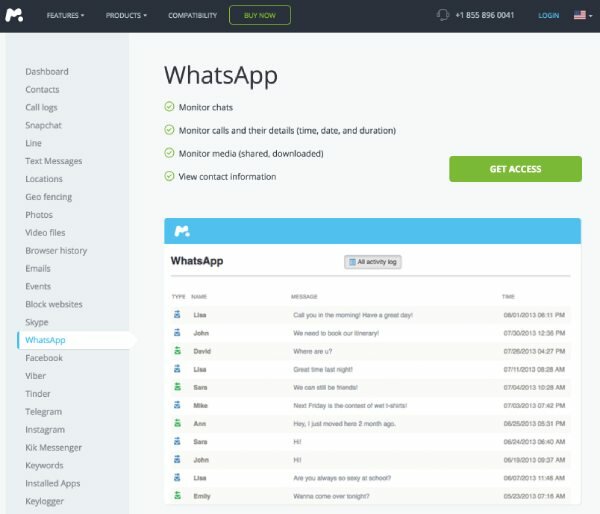Open Geo fencing in the sidebar
Viewport: 600px width, 514px height.
[x=49, y=197]
